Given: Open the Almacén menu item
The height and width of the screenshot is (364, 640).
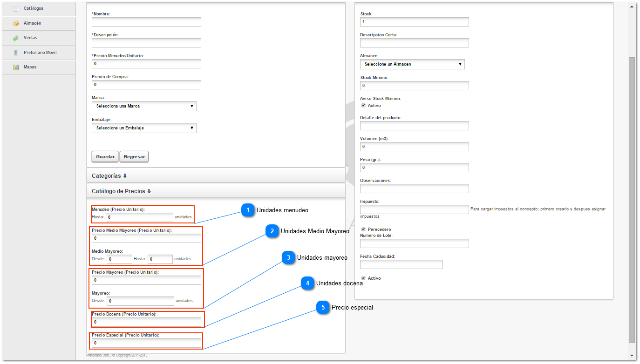Looking at the screenshot, I should tap(39, 23).
